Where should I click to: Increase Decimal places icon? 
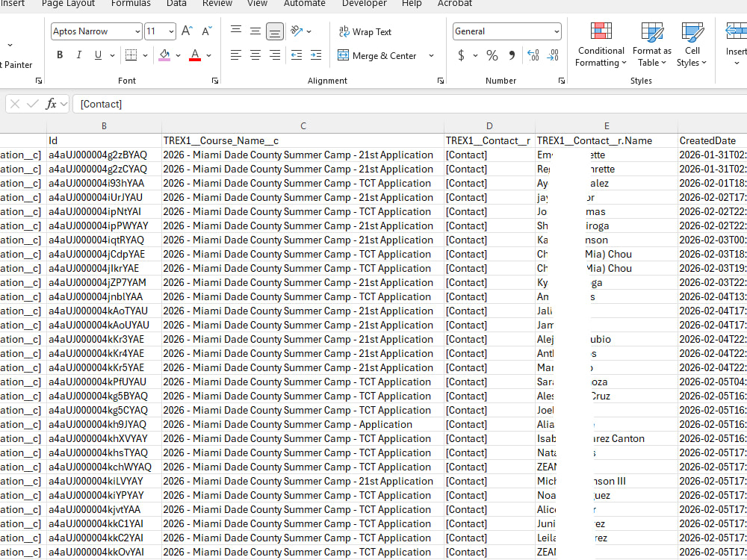coord(533,55)
